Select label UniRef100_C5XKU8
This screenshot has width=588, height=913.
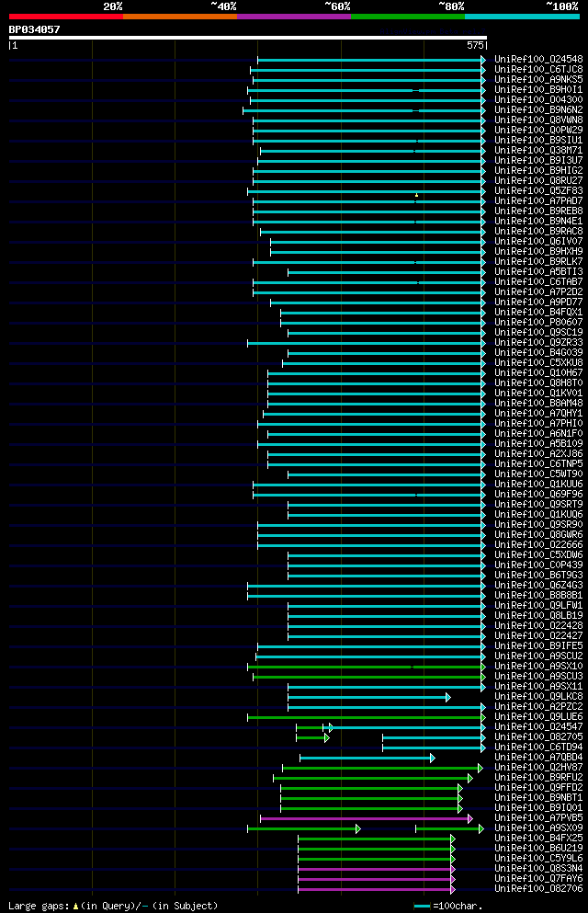538,363
